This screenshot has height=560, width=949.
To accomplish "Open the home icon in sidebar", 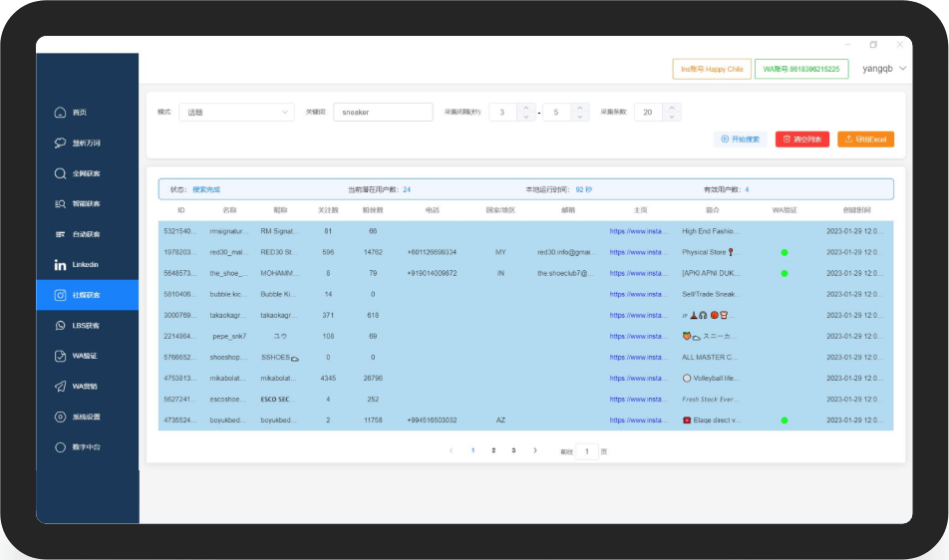I will pos(60,113).
